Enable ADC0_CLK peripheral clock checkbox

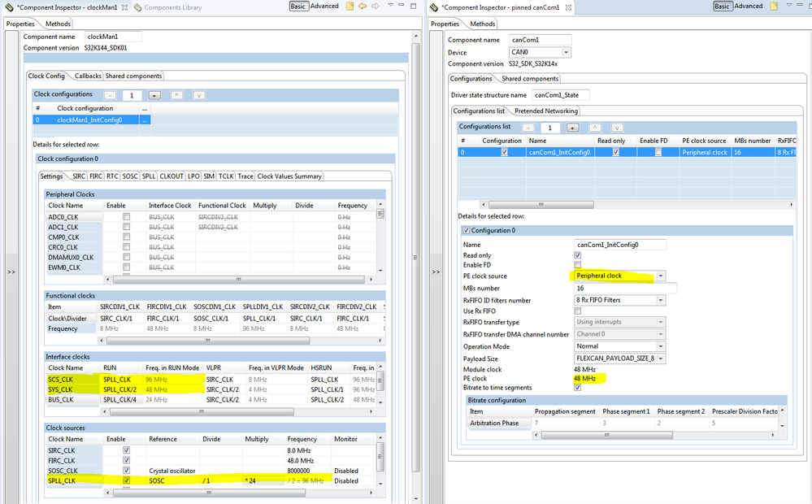[x=126, y=217]
